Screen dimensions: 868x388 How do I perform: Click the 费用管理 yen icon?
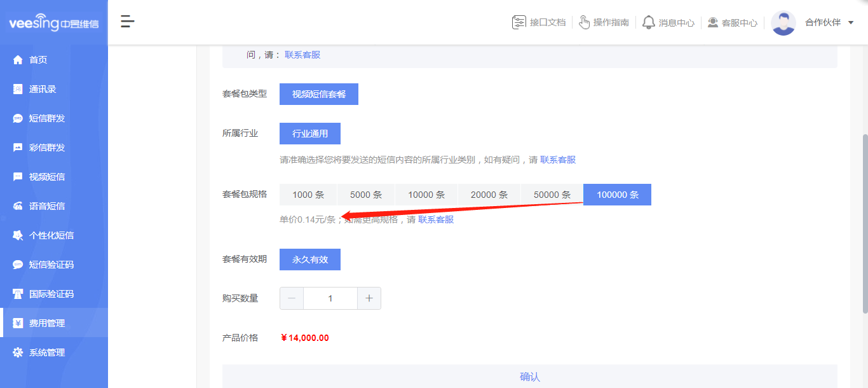click(x=18, y=323)
